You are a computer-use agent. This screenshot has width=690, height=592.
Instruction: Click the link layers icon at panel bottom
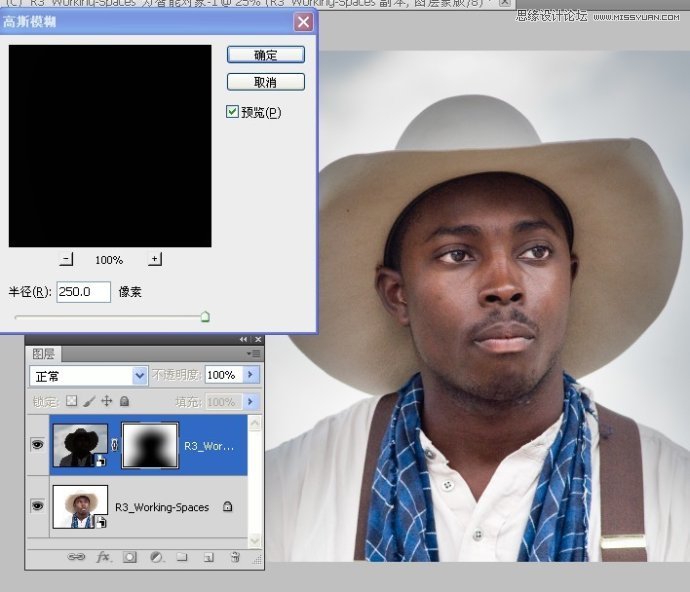point(76,557)
